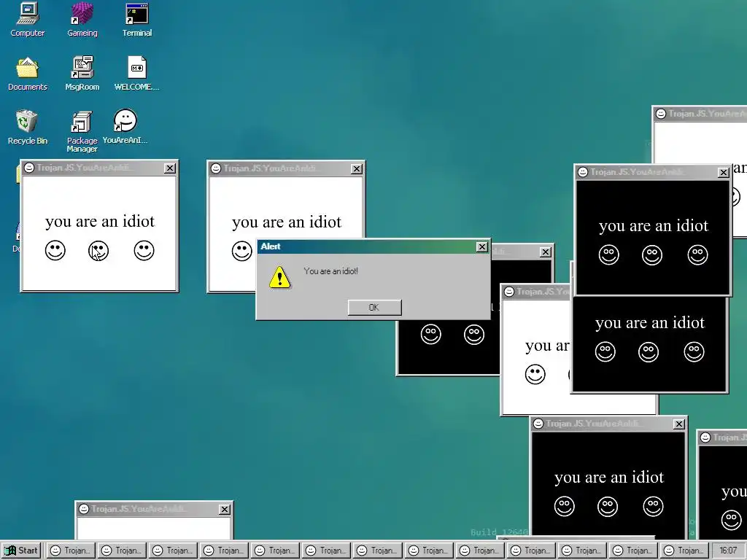Image resolution: width=747 pixels, height=560 pixels.
Task: Select the last Trojan taskbar button
Action: 684,551
